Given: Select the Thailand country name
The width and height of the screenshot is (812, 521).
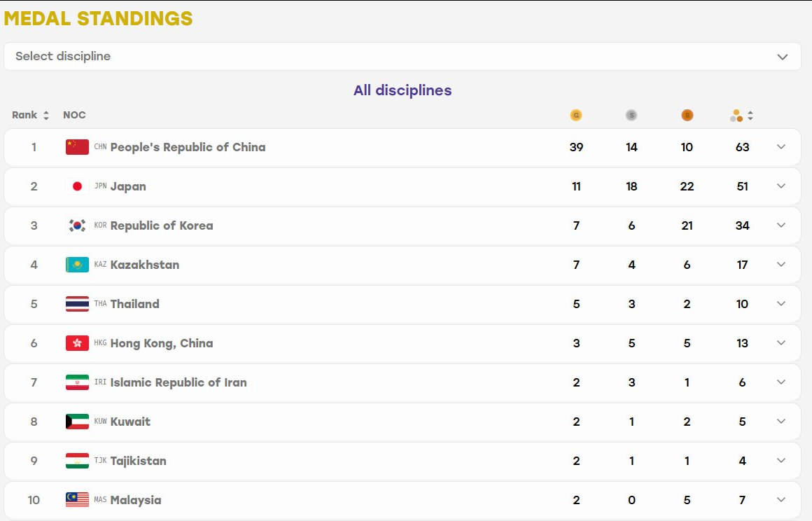Looking at the screenshot, I should [134, 304].
